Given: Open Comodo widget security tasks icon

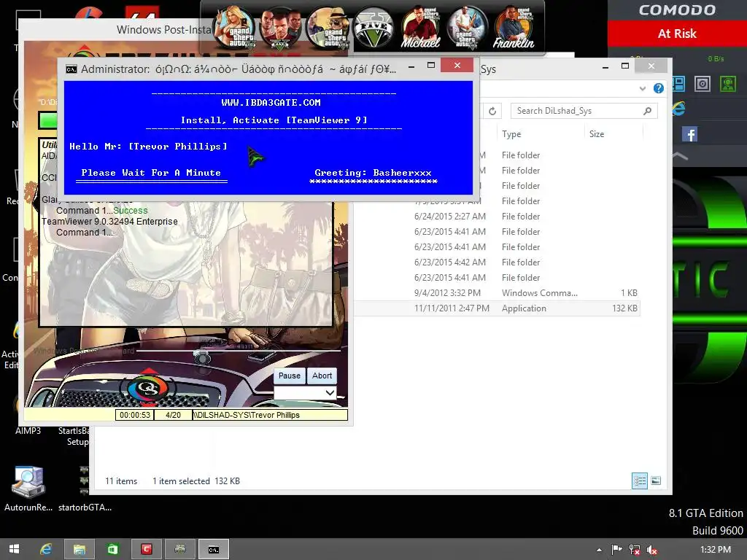Looking at the screenshot, I should pos(678,84).
